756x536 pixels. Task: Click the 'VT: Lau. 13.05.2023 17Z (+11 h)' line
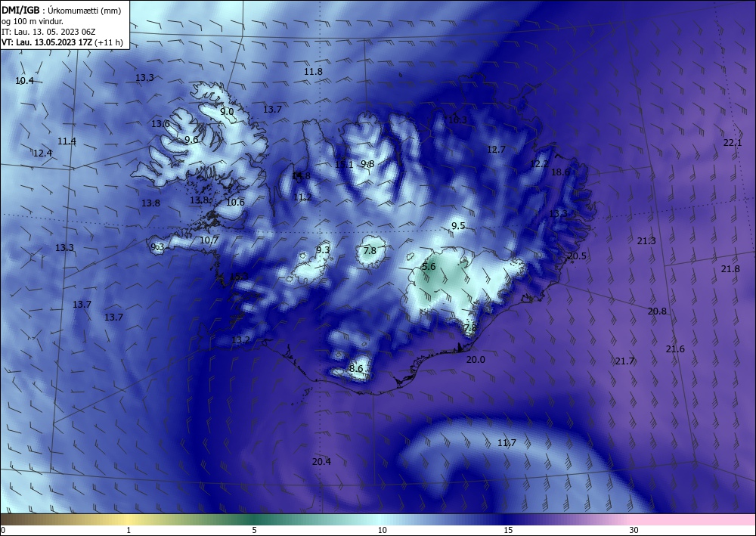[x=62, y=42]
